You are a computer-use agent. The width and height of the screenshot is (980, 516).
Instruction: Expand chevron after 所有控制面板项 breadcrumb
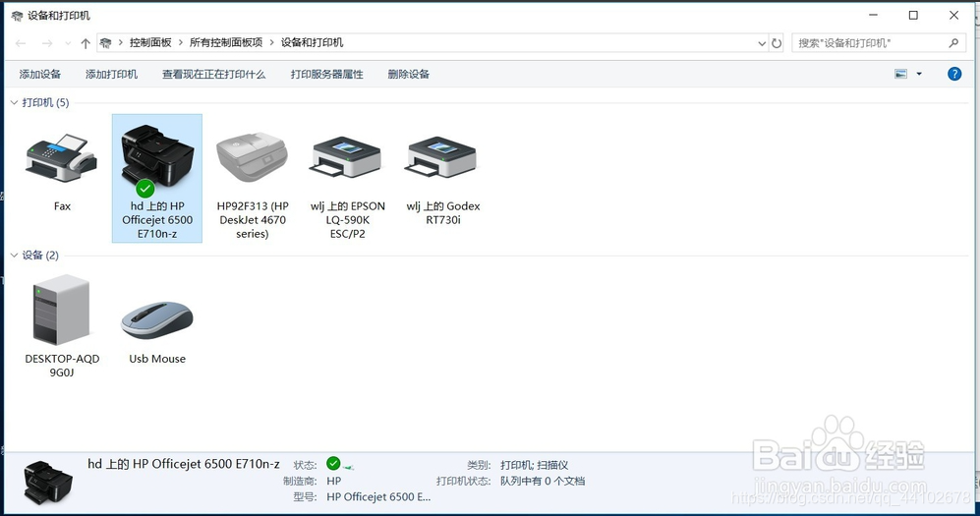pyautogui.click(x=272, y=42)
